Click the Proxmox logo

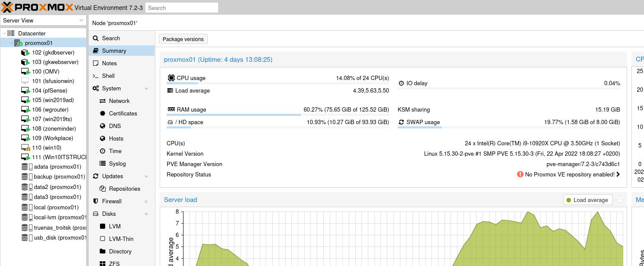37,7
